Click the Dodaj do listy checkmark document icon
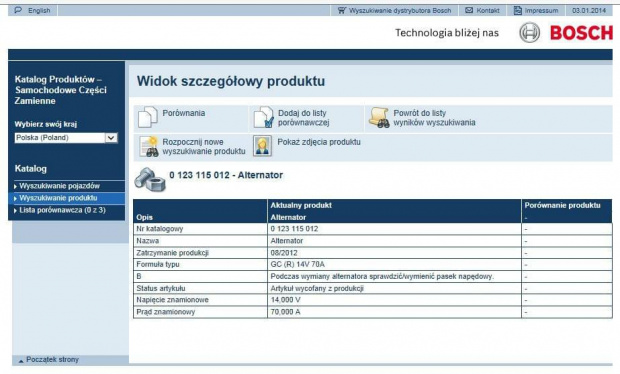The height and width of the screenshot is (374, 620). (x=263, y=117)
